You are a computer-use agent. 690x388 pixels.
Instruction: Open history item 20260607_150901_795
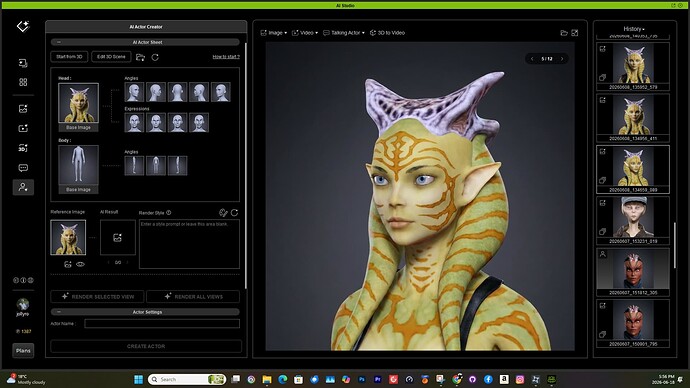(x=633, y=324)
